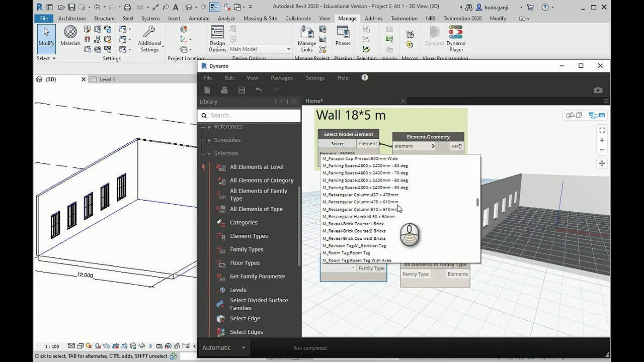Click Dynamo canvas Zoom Out minus icon
The width and height of the screenshot is (644, 362).
point(602,150)
